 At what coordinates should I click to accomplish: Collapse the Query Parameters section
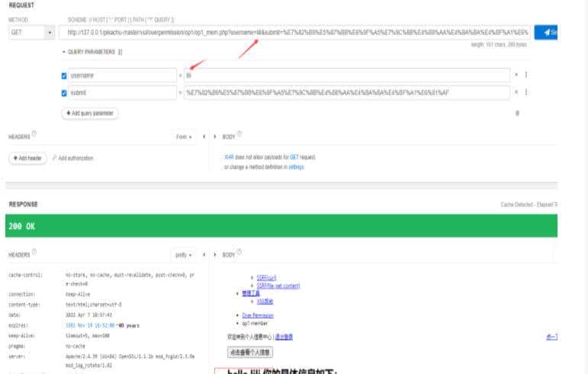click(x=64, y=52)
